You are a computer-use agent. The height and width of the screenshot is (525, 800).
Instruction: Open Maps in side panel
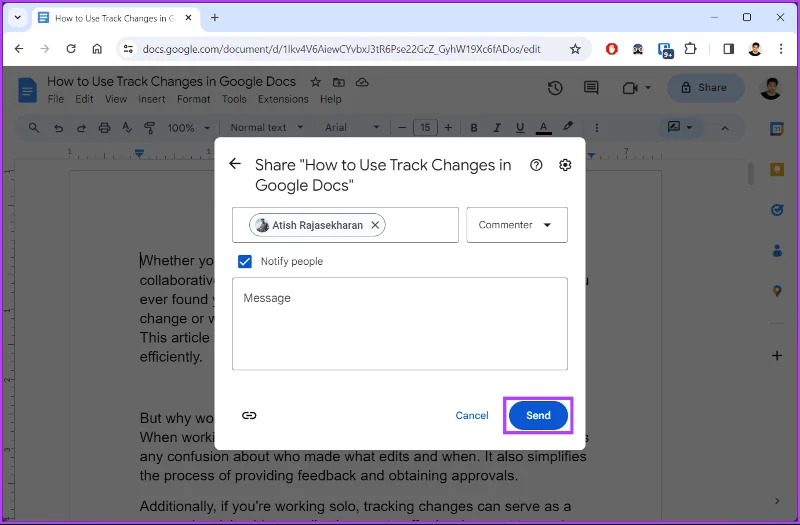(x=777, y=291)
